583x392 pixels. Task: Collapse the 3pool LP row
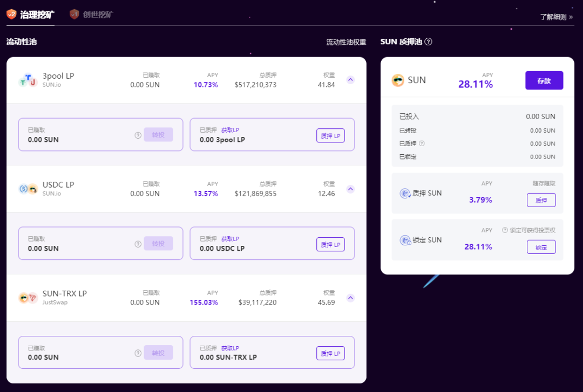(350, 80)
